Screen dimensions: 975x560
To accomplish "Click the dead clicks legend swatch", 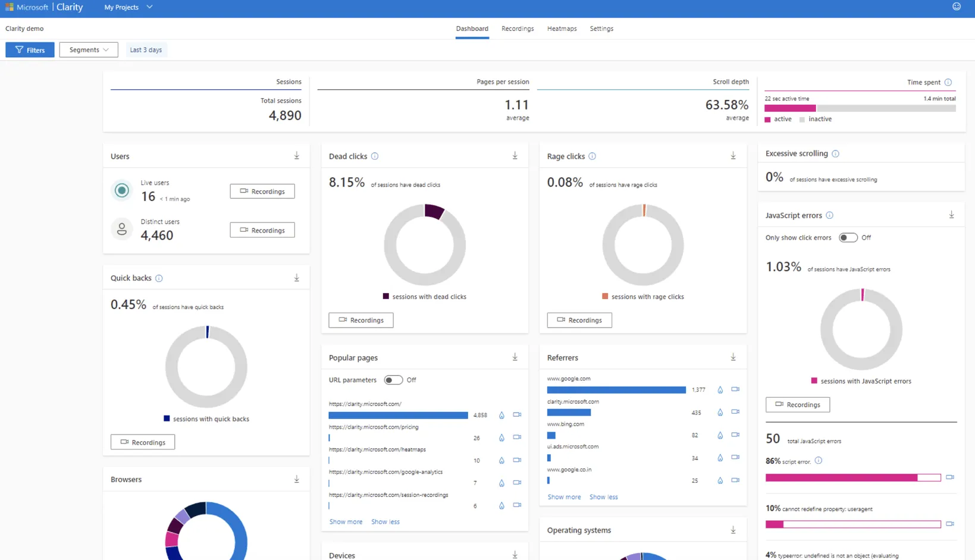I will (x=386, y=296).
